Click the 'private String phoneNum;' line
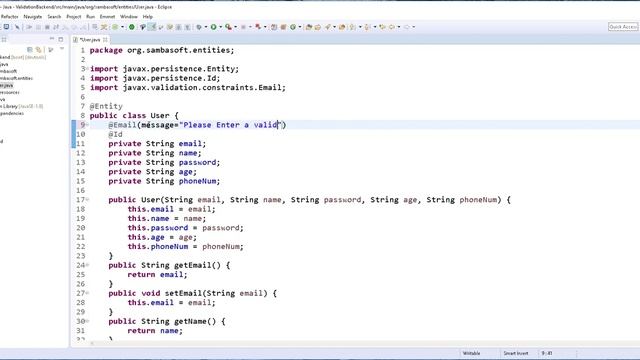640x360 pixels. (x=164, y=181)
